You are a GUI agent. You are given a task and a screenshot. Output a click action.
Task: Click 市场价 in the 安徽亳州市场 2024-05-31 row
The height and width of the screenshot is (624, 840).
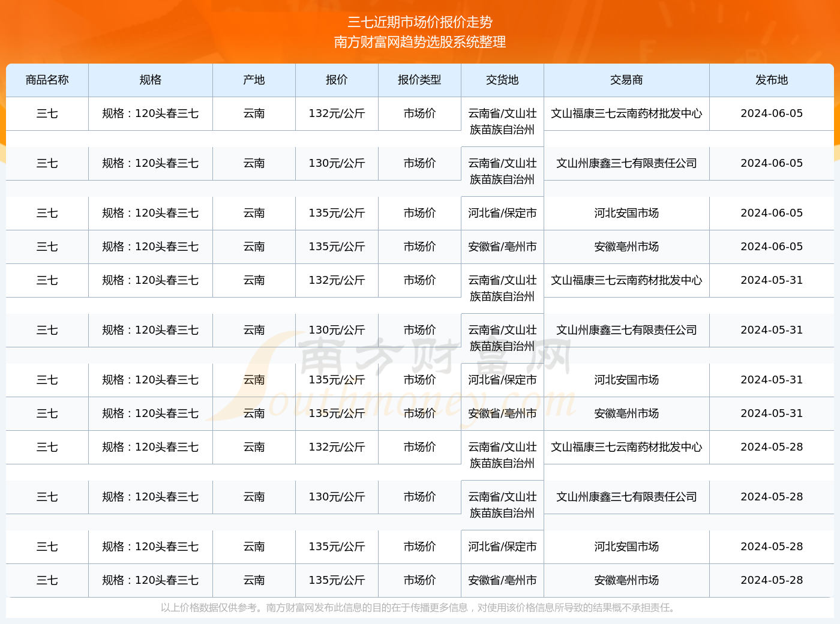420,413
